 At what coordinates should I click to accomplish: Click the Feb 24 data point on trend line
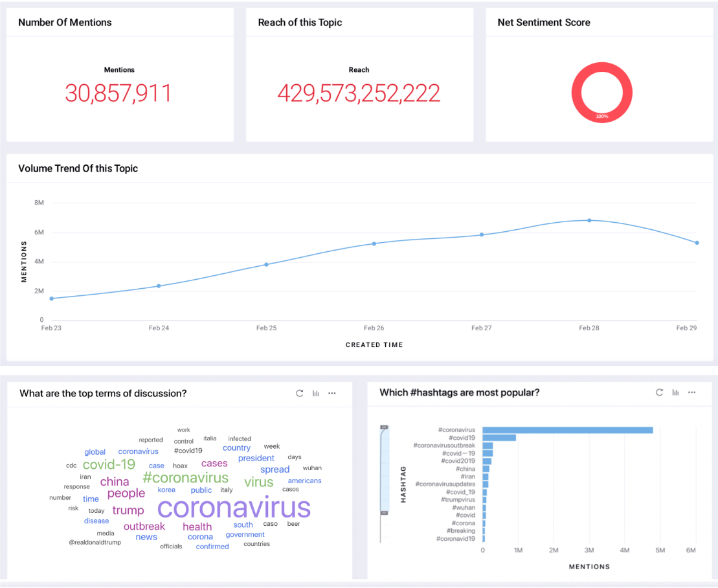159,286
